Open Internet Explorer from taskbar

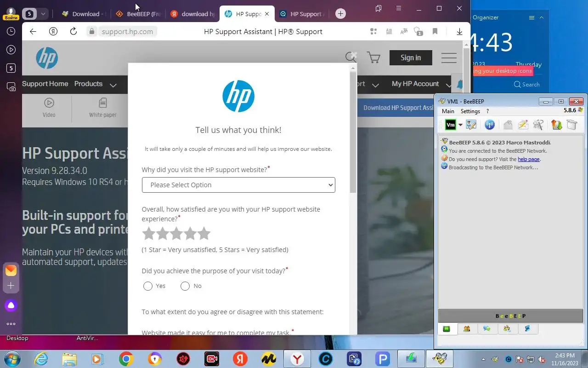[x=41, y=359]
